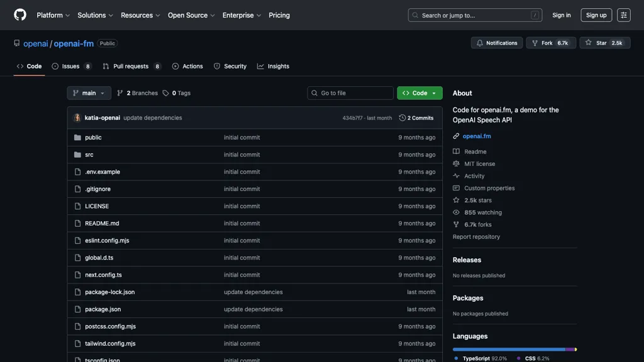Viewport: 644px width, 362px height.
Task: Switch to the Issues tab
Action: pyautogui.click(x=72, y=66)
